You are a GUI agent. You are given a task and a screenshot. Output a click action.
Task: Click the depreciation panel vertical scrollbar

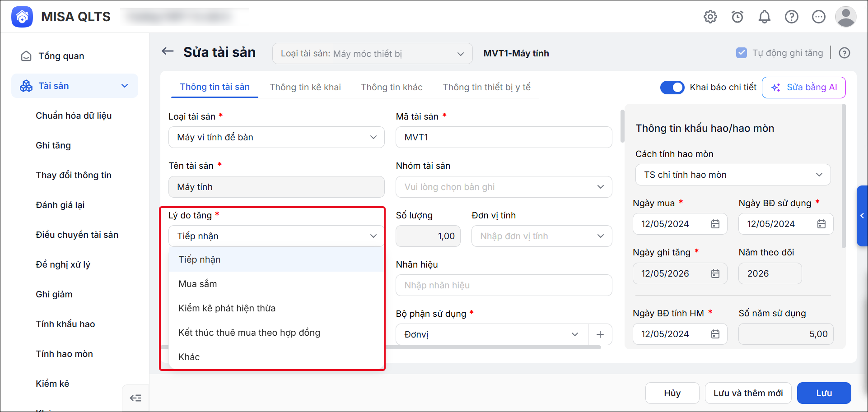click(843, 176)
